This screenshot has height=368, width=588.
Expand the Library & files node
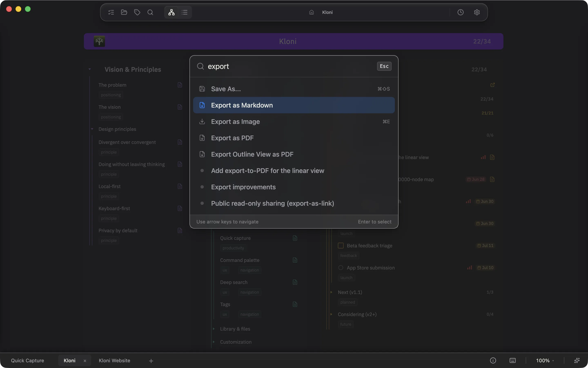pyautogui.click(x=214, y=329)
